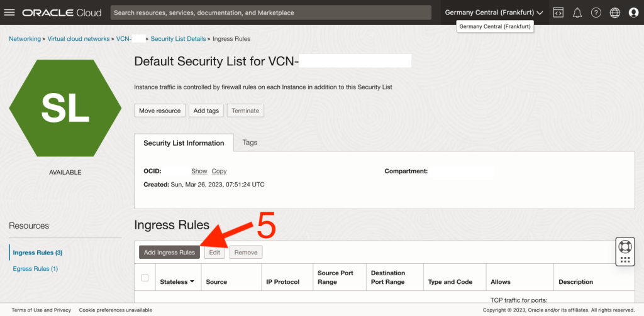Open the user profile menu
Image resolution: width=644 pixels, height=316 pixels.
pyautogui.click(x=633, y=13)
